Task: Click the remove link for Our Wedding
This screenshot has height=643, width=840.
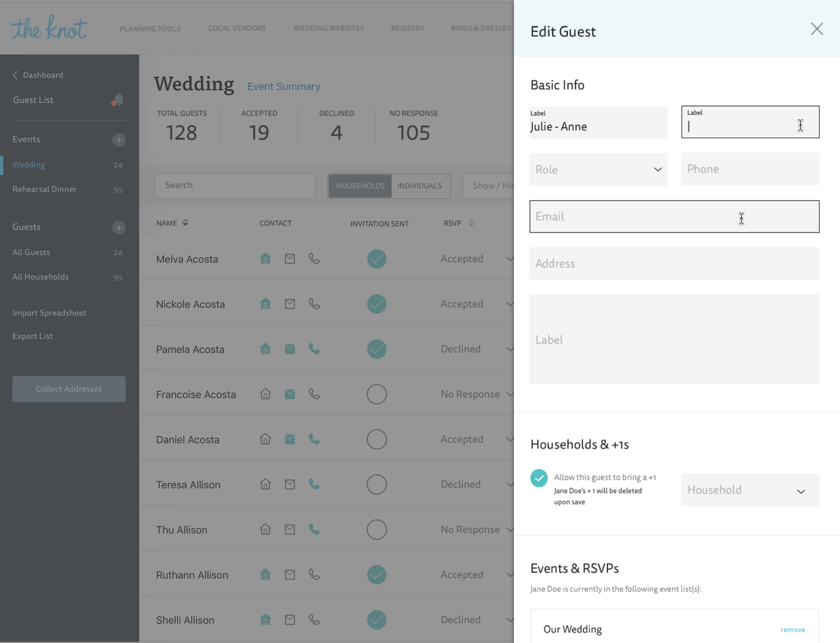Action: point(792,630)
